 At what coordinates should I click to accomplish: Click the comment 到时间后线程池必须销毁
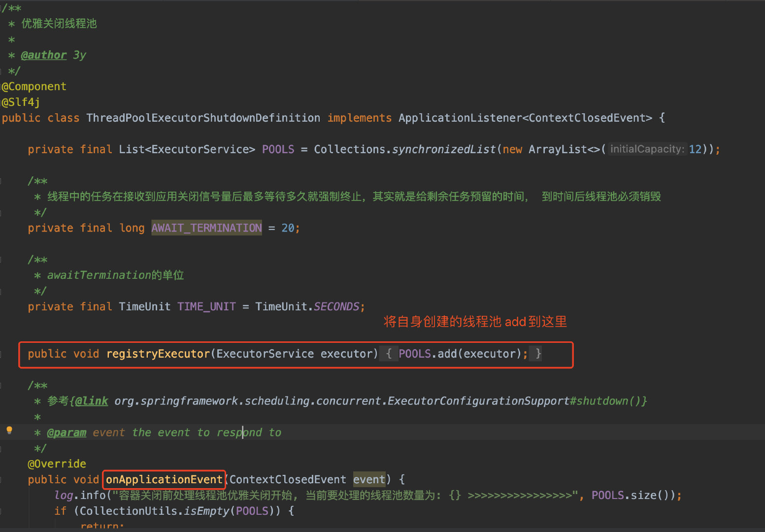tap(601, 197)
